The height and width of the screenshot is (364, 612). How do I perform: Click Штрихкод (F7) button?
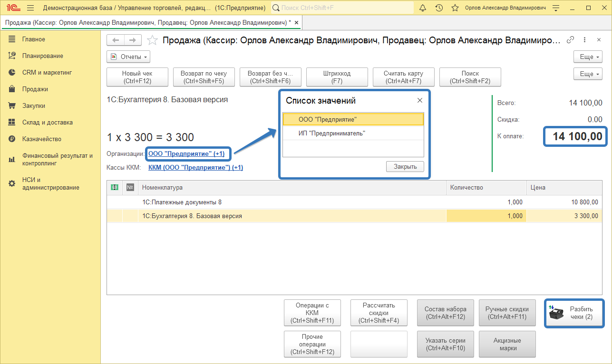337,77
